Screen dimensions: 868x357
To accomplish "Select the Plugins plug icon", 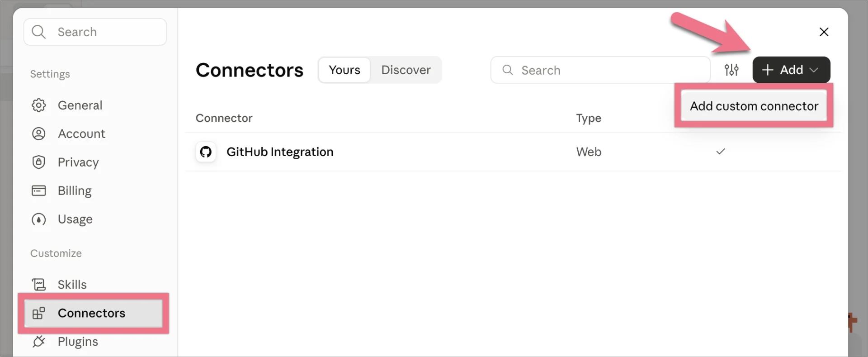I will (38, 341).
